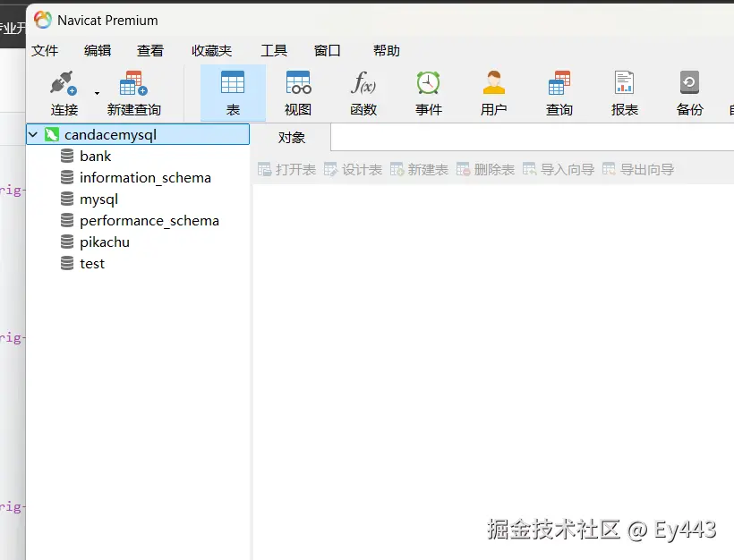The image size is (734, 560).
Task: Open the Window (窗口) menu
Action: 328,50
